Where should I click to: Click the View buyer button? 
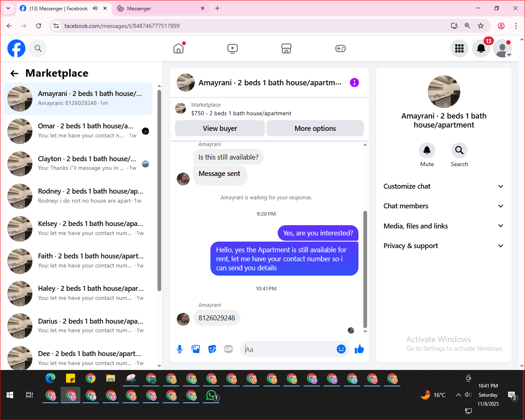(220, 128)
